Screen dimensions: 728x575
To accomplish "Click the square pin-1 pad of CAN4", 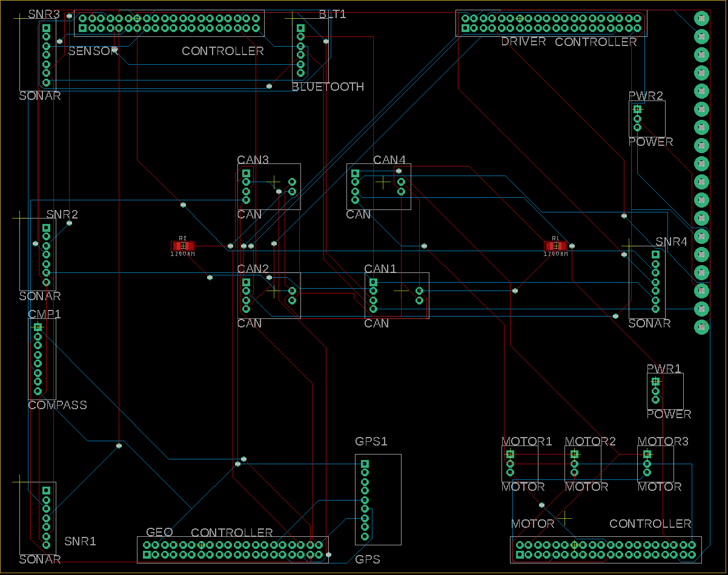I will (x=356, y=173).
